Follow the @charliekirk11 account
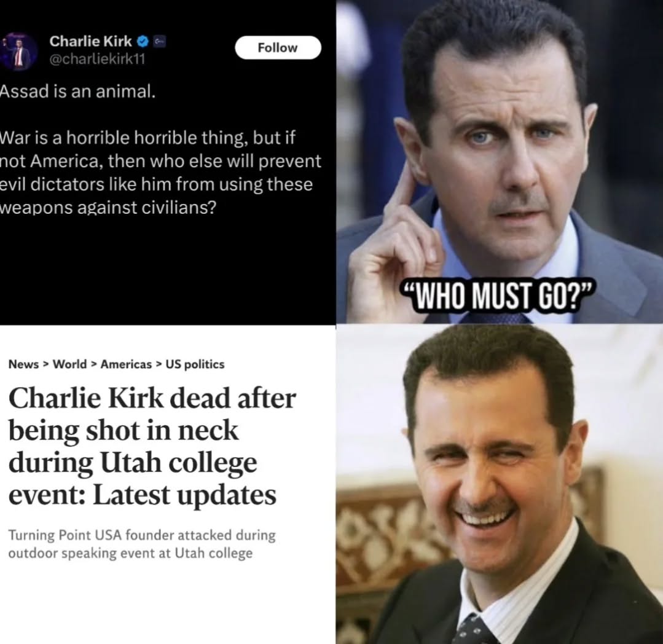 click(278, 48)
